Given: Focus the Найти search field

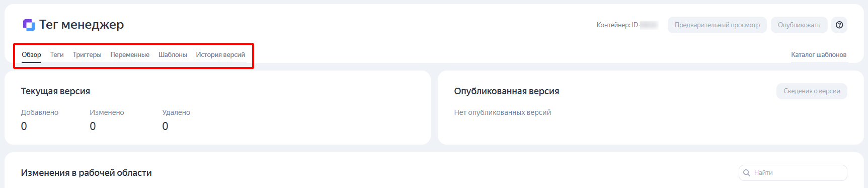Looking at the screenshot, I should (793, 173).
